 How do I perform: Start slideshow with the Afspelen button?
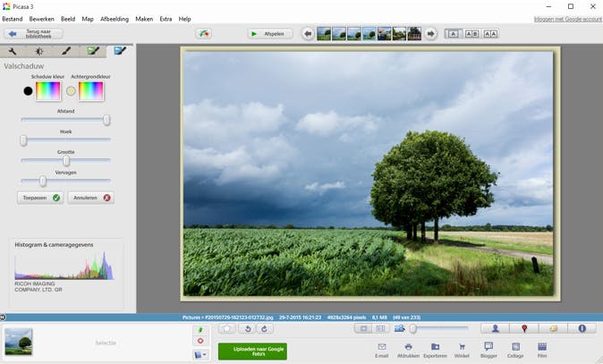(269, 34)
